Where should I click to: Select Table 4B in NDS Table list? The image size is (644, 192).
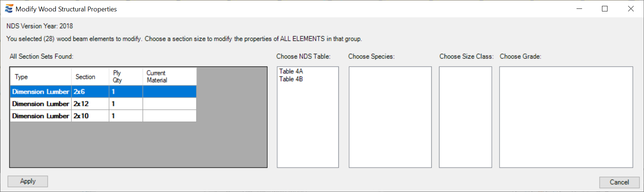tap(291, 79)
